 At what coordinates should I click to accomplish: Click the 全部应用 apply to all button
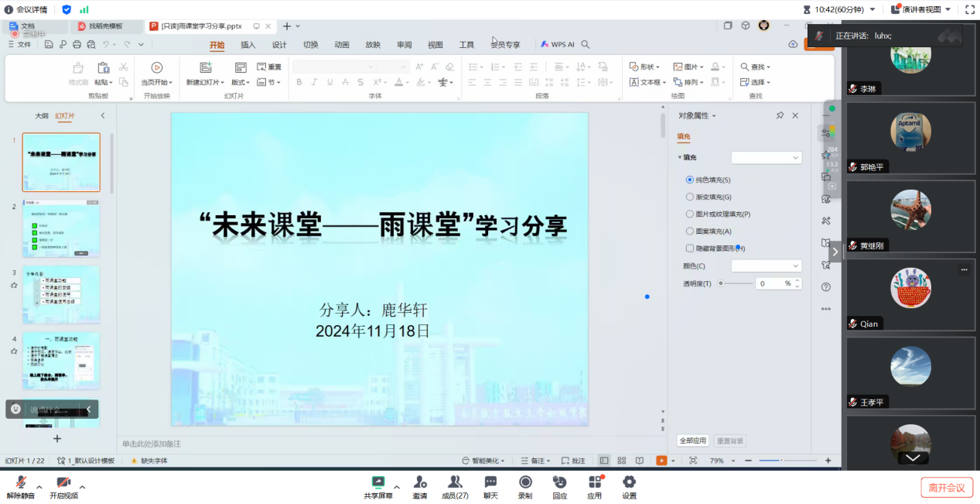(693, 441)
